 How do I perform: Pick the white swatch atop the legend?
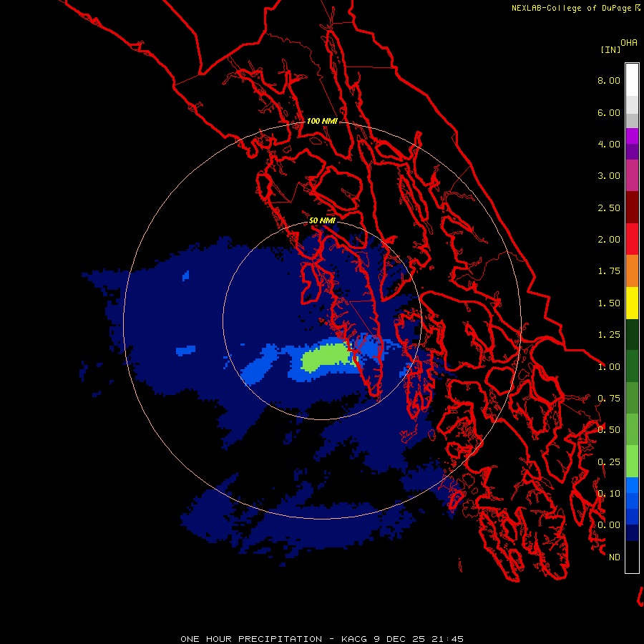click(x=632, y=79)
